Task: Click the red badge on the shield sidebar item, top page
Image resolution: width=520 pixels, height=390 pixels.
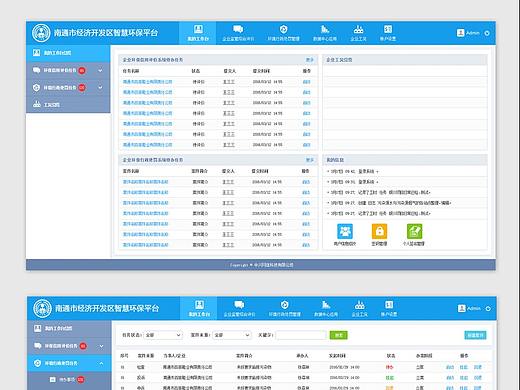Action: pyautogui.click(x=82, y=88)
